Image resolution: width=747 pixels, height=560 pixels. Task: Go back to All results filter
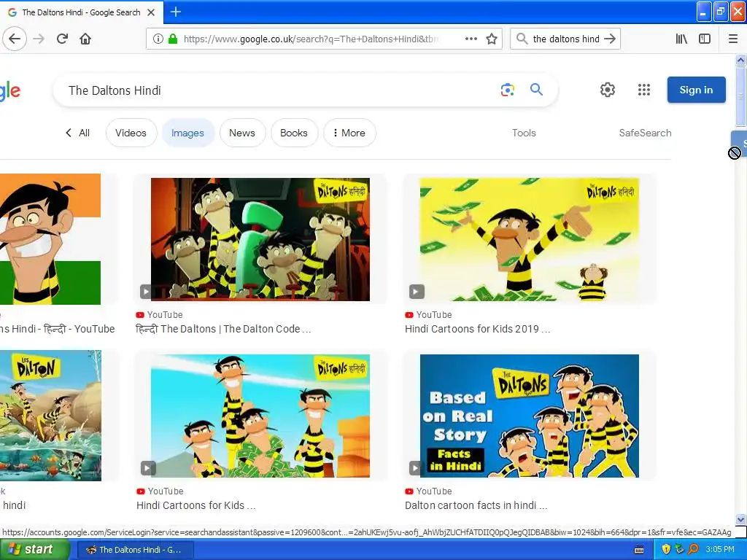coord(77,133)
